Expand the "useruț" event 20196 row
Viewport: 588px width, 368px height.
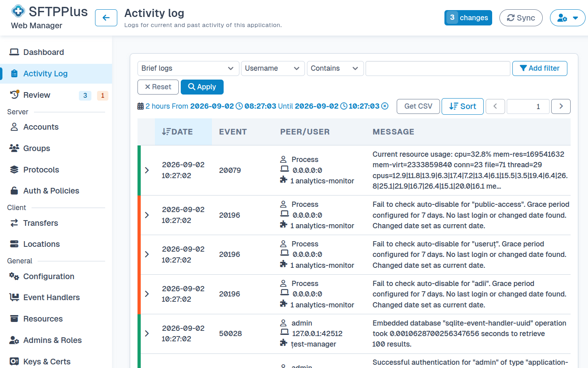pos(147,254)
